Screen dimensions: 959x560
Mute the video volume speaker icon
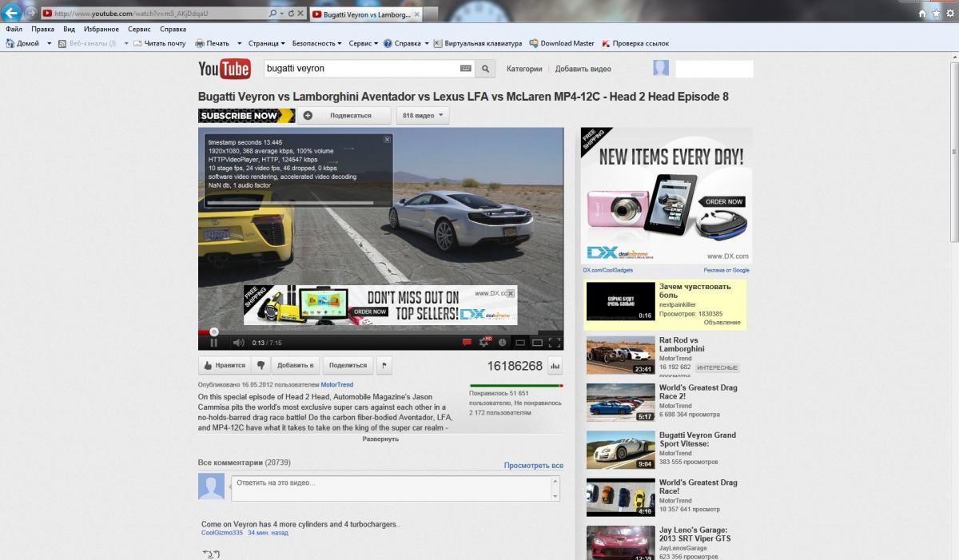click(237, 343)
